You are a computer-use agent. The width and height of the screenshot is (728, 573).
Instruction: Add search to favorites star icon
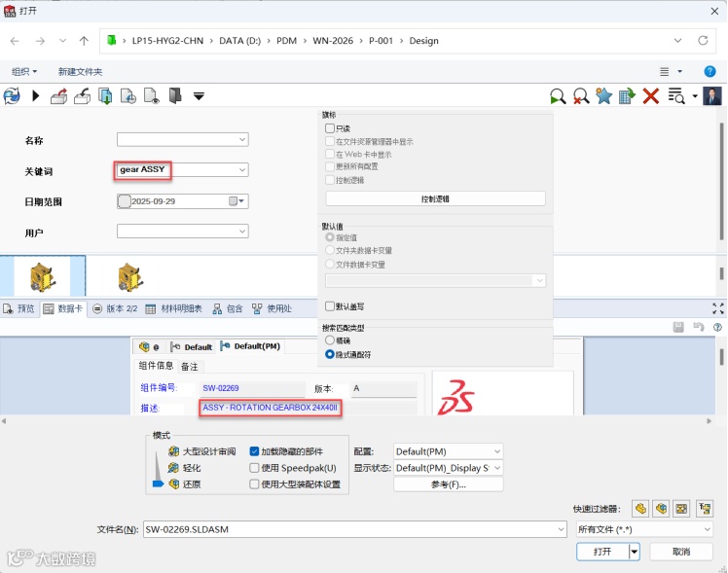[603, 96]
